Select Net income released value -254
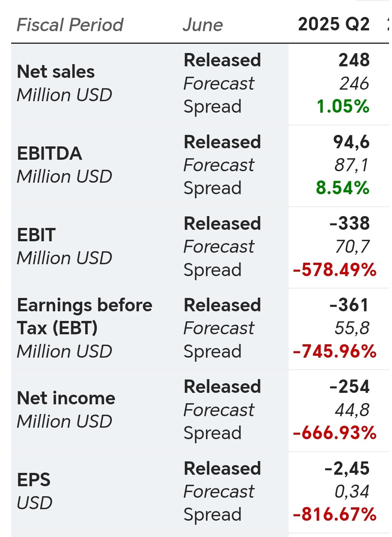This screenshot has width=392, height=537. [x=349, y=387]
